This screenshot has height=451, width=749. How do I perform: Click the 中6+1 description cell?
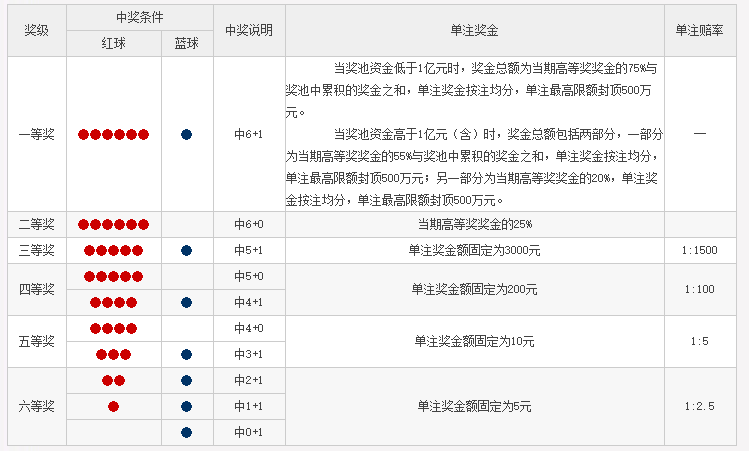pyautogui.click(x=248, y=134)
